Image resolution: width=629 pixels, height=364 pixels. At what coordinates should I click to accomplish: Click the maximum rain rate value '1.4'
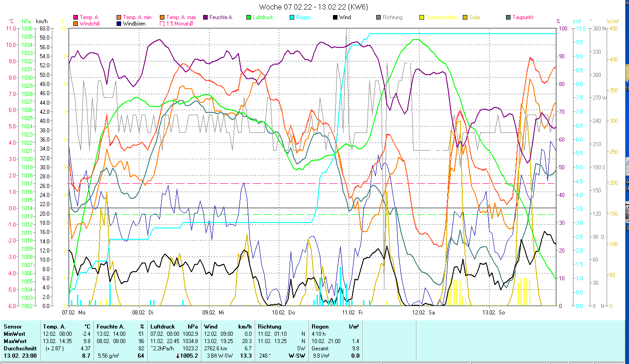[355, 341]
